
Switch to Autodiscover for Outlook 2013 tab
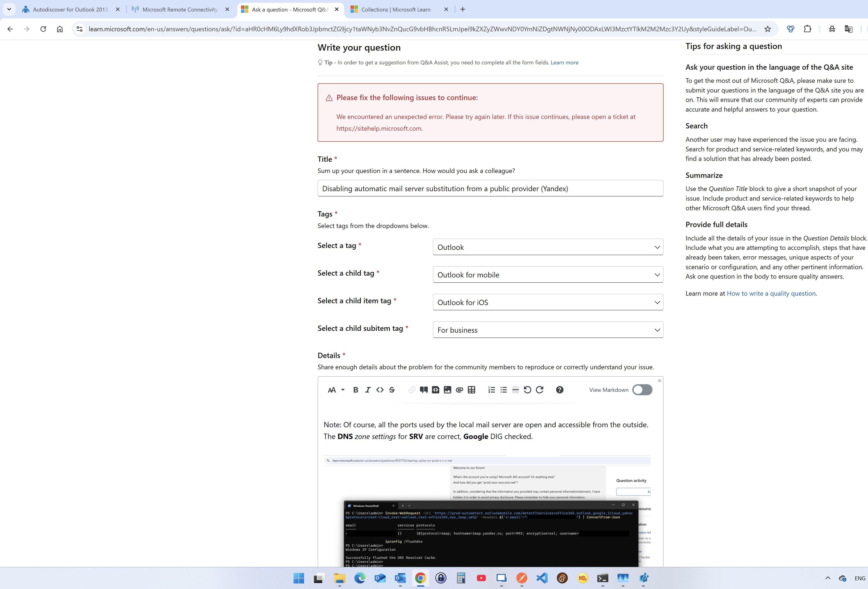tap(70, 9)
